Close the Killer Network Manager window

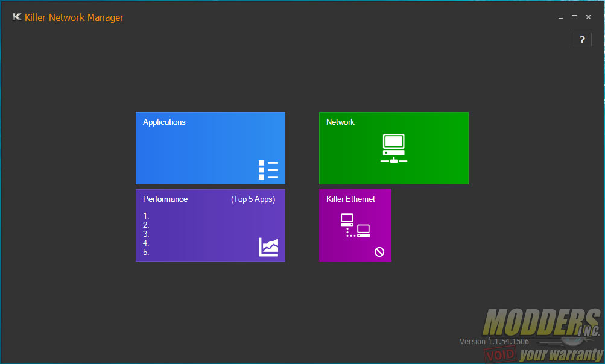pyautogui.click(x=588, y=17)
